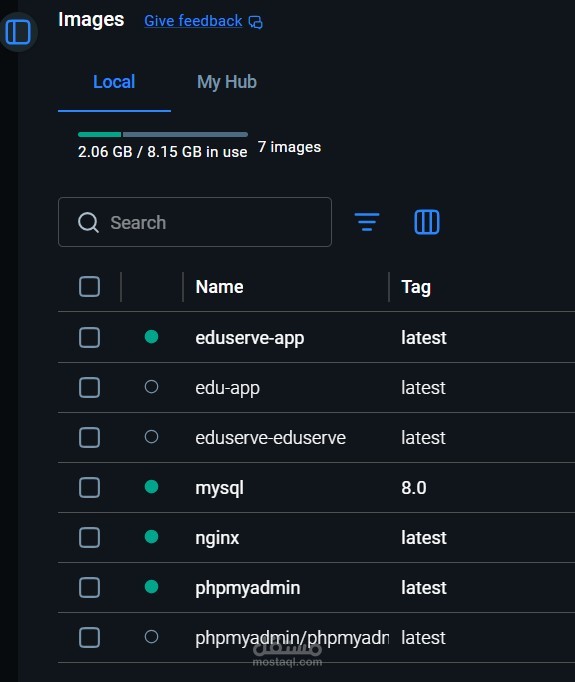This screenshot has height=682, width=575.
Task: Select the eduserve-app checkbox
Action: click(x=90, y=338)
